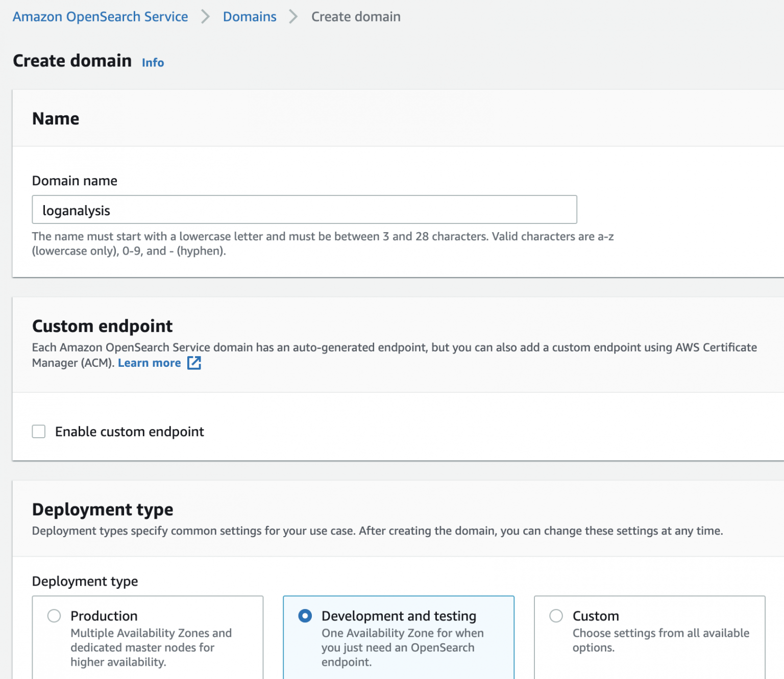Select the Production deployment type
784x679 pixels.
click(x=54, y=616)
